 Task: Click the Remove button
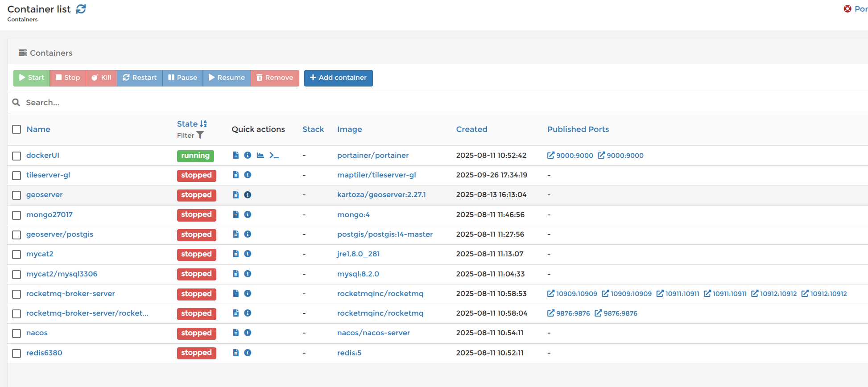tap(275, 78)
